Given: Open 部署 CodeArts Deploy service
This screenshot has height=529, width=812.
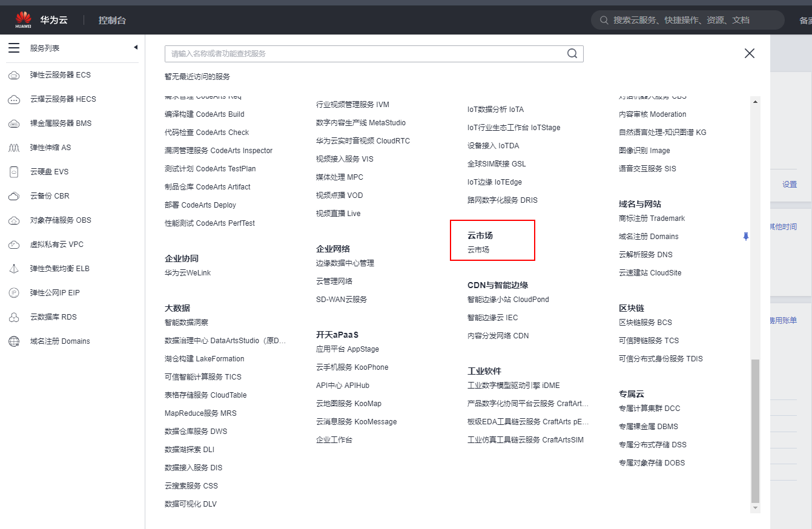Looking at the screenshot, I should point(200,205).
